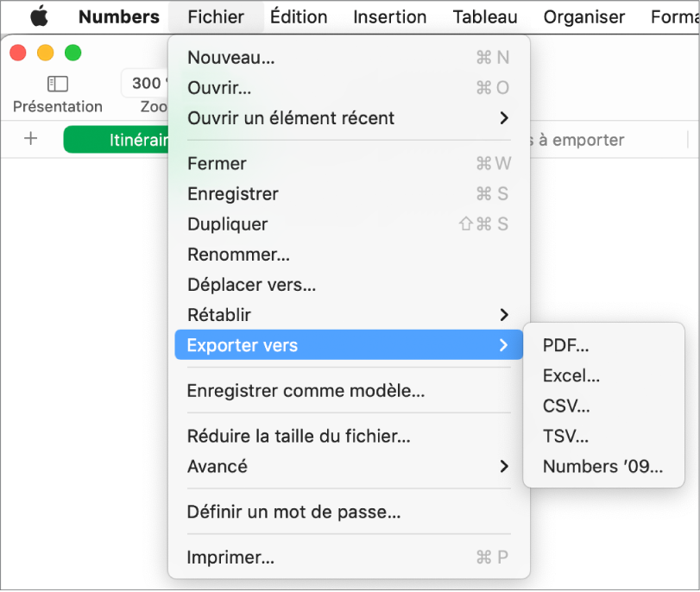Choose Dupliquer from the menu

click(x=228, y=224)
